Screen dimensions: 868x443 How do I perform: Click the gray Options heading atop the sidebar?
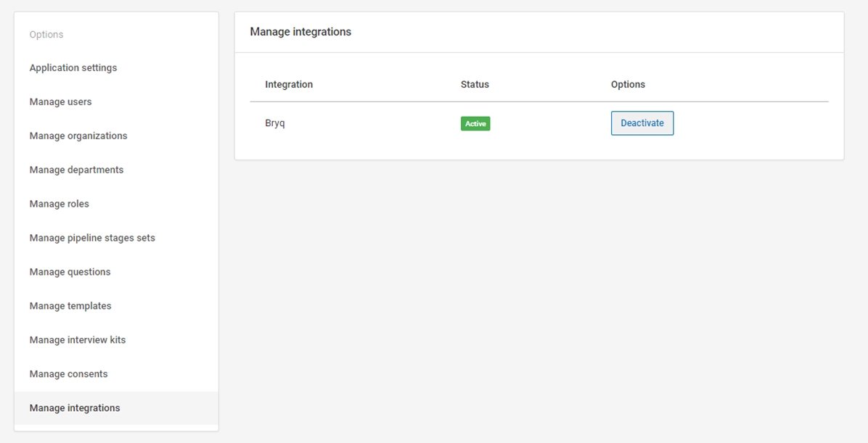pos(46,35)
